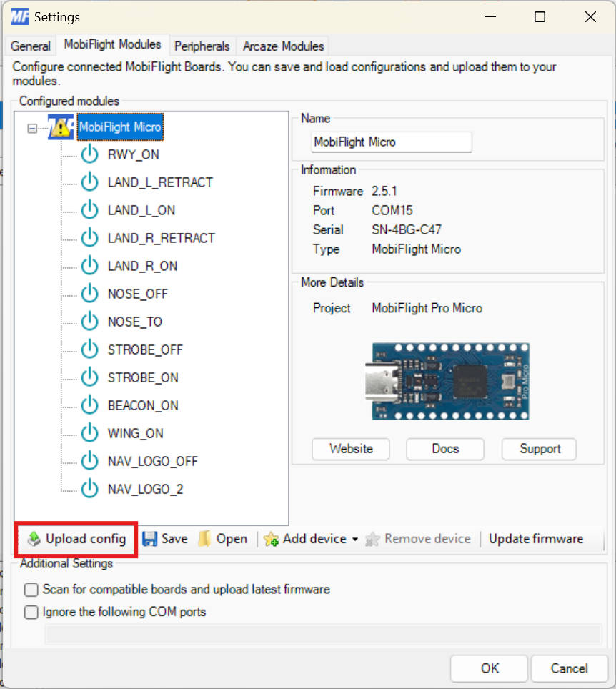Click the Project value MobiFlight Pro Micro
The height and width of the screenshot is (689, 616).
point(427,308)
